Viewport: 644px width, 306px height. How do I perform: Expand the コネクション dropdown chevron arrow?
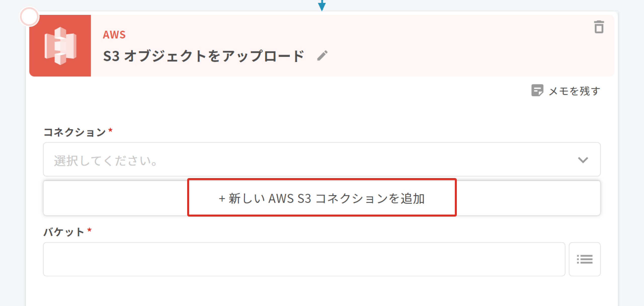[583, 160]
